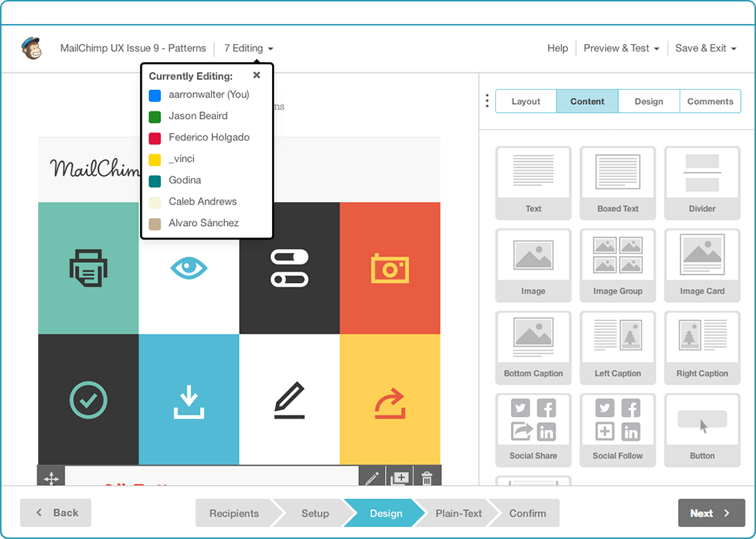Image resolution: width=756 pixels, height=539 pixels.
Task: Click the edit block pencil icon
Action: (x=372, y=478)
